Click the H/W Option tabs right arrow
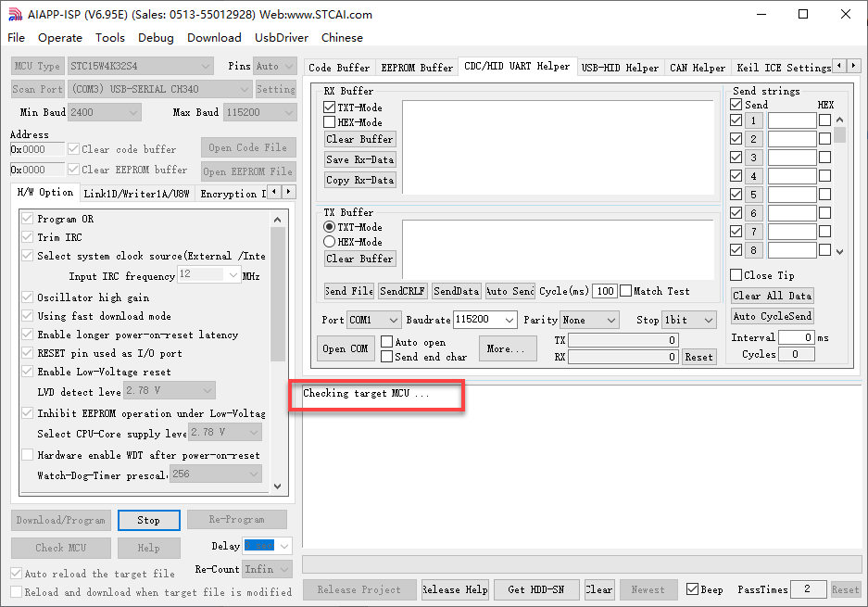The image size is (868, 607). click(x=289, y=192)
